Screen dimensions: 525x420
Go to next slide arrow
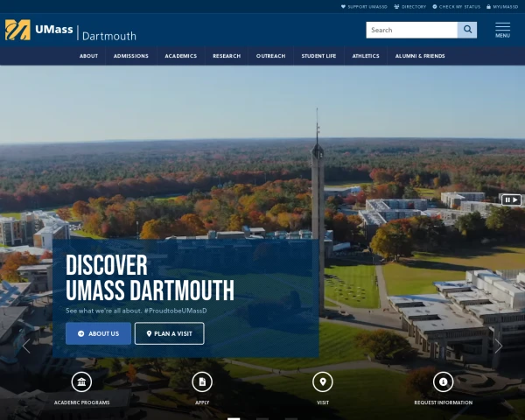point(499,346)
